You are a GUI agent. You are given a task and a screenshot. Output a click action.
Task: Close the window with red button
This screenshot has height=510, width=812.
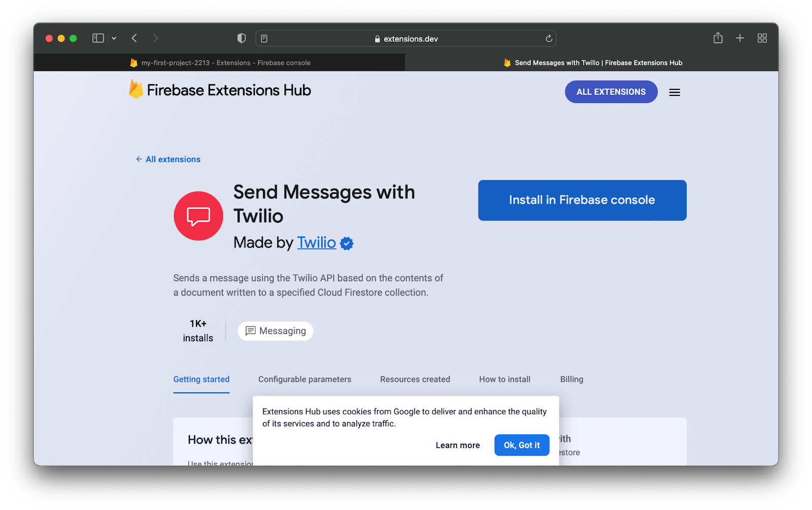click(x=49, y=38)
